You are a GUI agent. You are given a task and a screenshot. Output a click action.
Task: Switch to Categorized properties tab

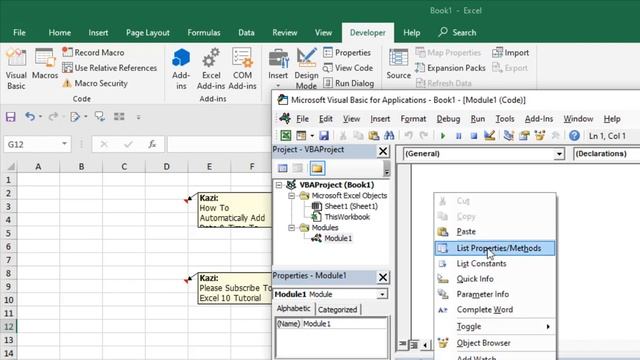coord(338,310)
